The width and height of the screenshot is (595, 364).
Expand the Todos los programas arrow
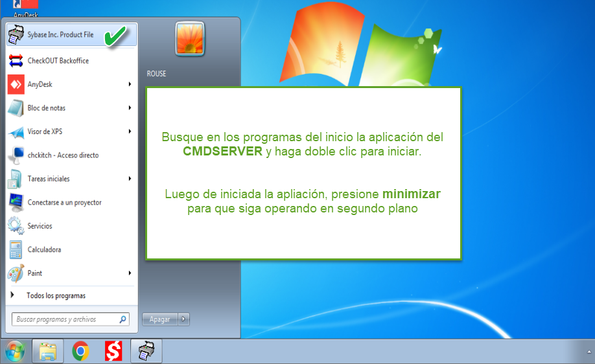[x=12, y=295]
